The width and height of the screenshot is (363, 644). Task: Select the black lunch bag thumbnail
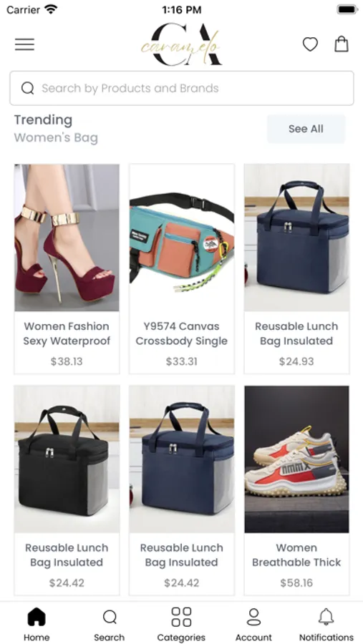[x=67, y=459]
